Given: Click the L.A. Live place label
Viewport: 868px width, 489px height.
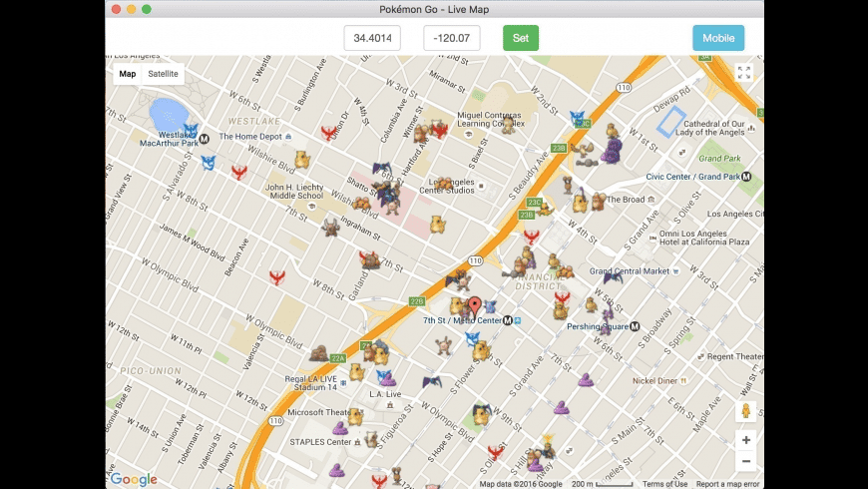Looking at the screenshot, I should pyautogui.click(x=385, y=394).
